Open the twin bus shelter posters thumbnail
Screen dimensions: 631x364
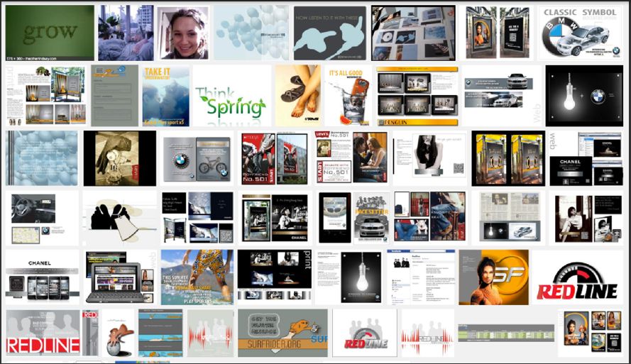click(x=498, y=33)
